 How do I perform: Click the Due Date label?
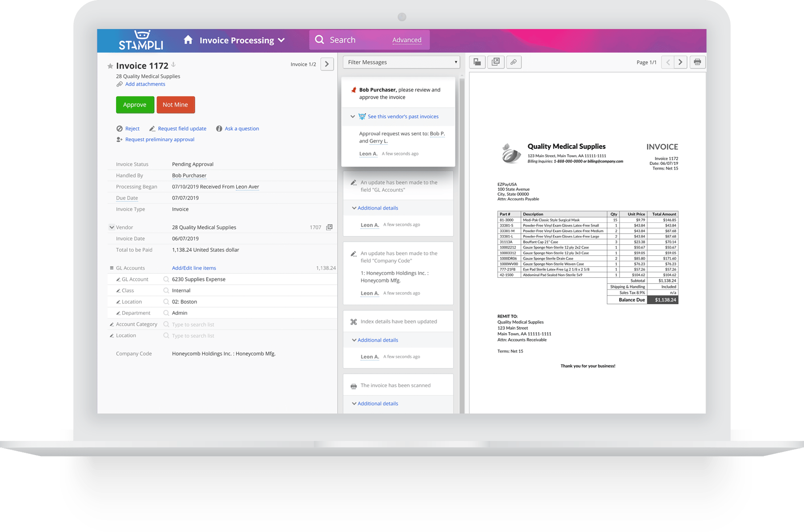[127, 198]
